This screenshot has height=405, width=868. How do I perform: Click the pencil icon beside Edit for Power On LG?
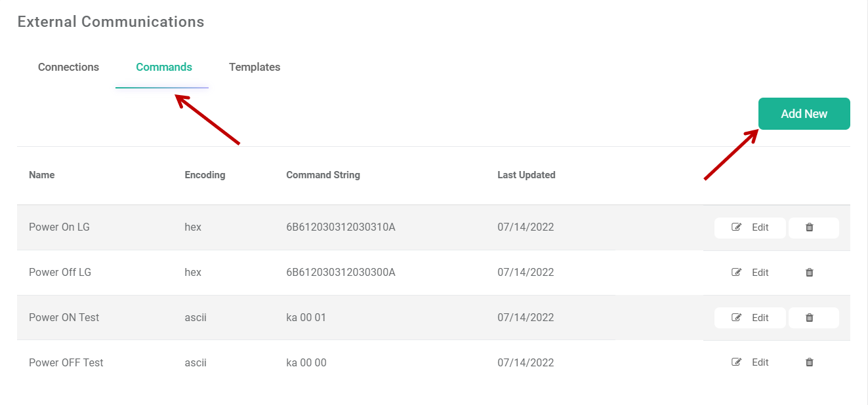coord(736,227)
